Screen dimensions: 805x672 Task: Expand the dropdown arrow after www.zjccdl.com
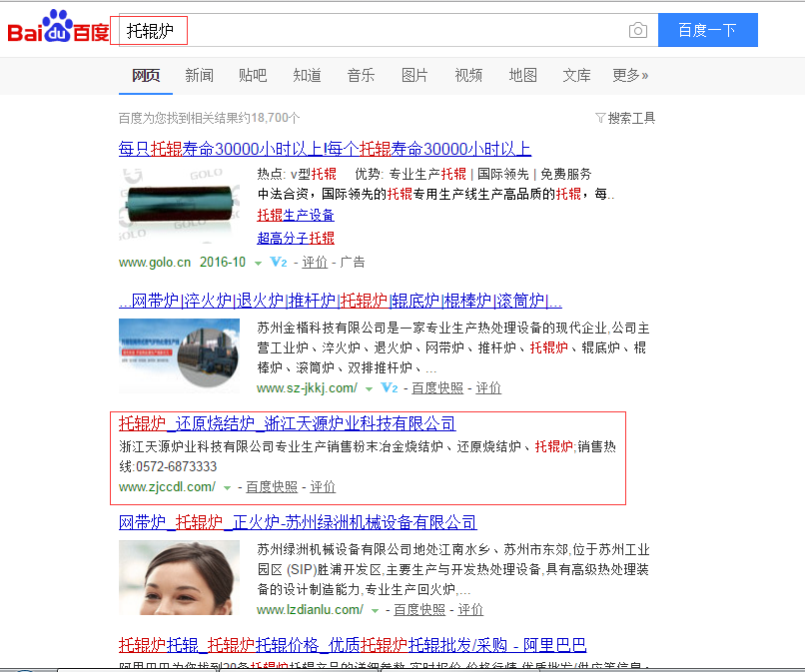pyautogui.click(x=228, y=487)
